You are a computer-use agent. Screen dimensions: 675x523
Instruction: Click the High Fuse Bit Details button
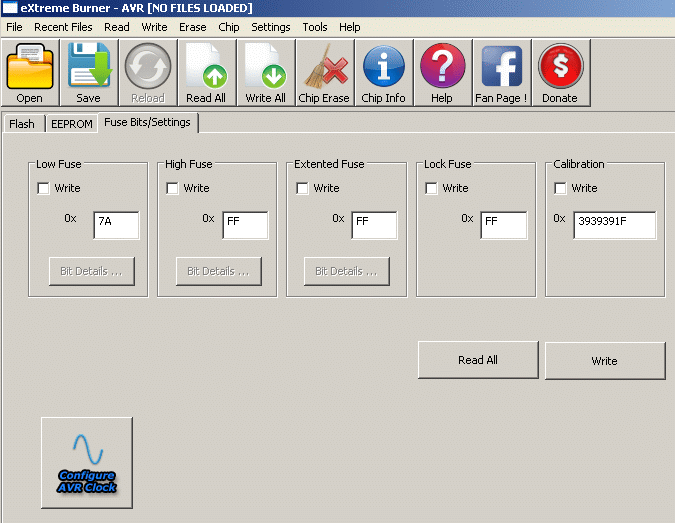point(219,271)
